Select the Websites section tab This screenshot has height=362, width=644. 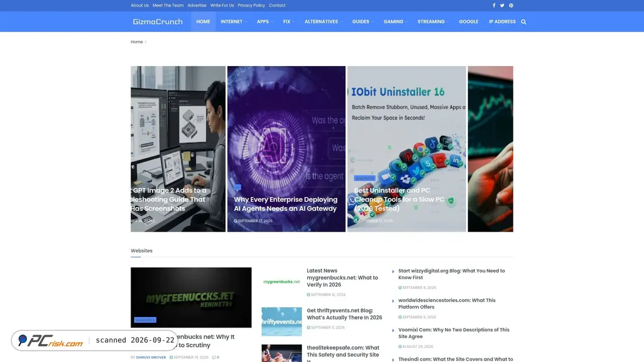(141, 251)
